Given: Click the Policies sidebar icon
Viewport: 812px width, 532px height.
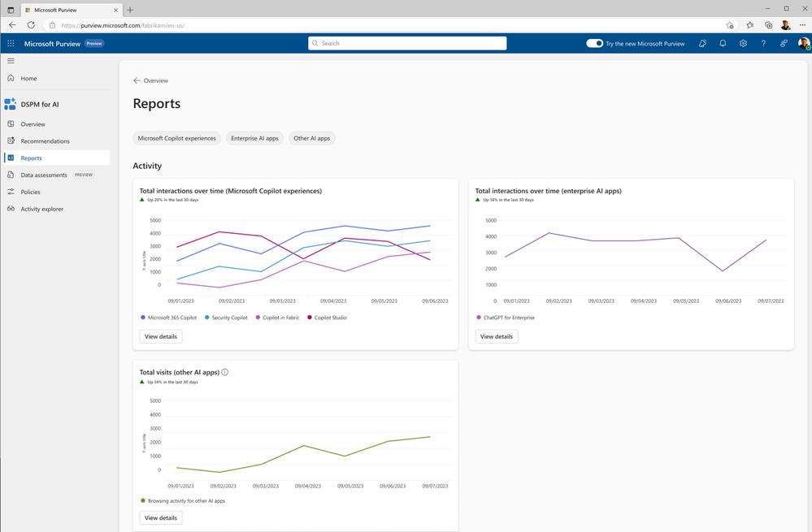Looking at the screenshot, I should tap(11, 192).
